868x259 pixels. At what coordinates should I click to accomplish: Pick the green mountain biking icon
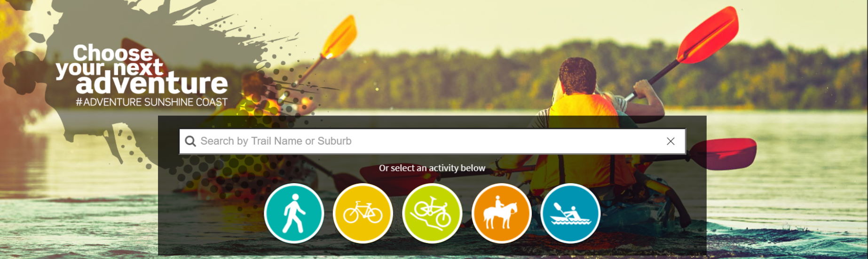(x=432, y=213)
